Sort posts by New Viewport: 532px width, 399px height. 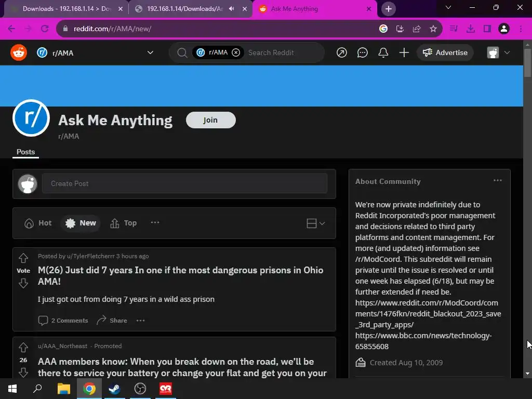[81, 223]
